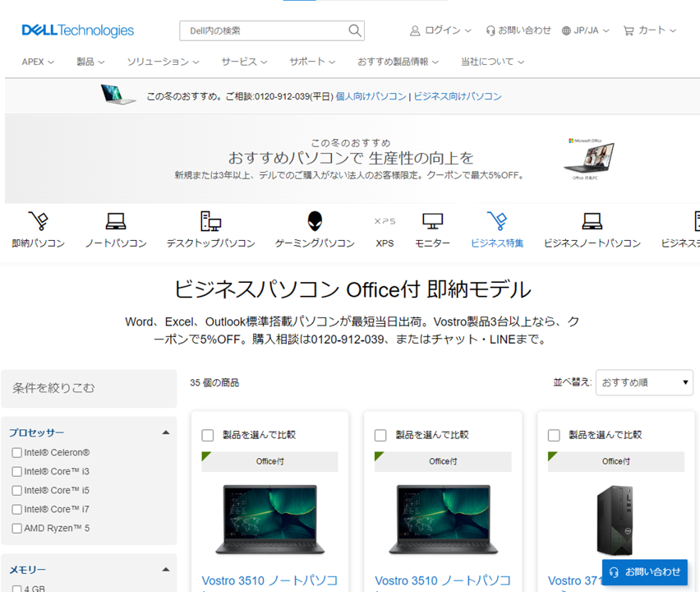
Task: Open the Alienware ゲーミングパソコン icon
Action: click(x=315, y=221)
